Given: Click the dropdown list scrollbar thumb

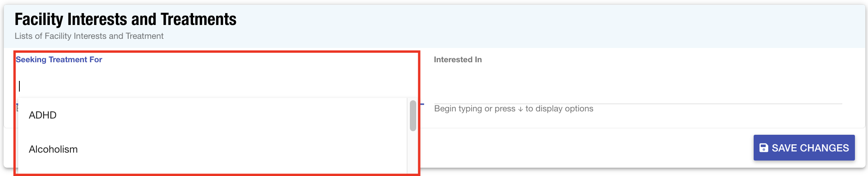Looking at the screenshot, I should click(413, 115).
